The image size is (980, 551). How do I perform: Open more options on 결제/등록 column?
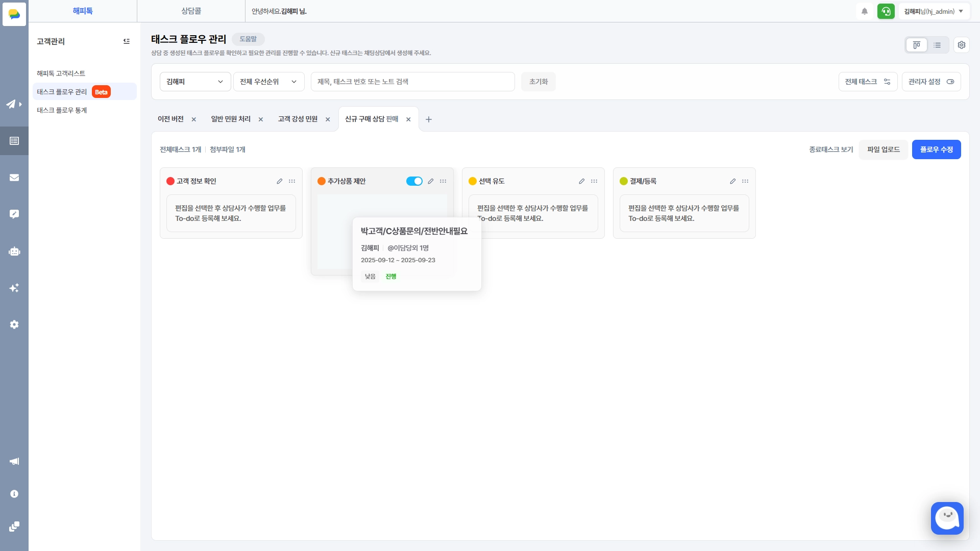(x=745, y=181)
